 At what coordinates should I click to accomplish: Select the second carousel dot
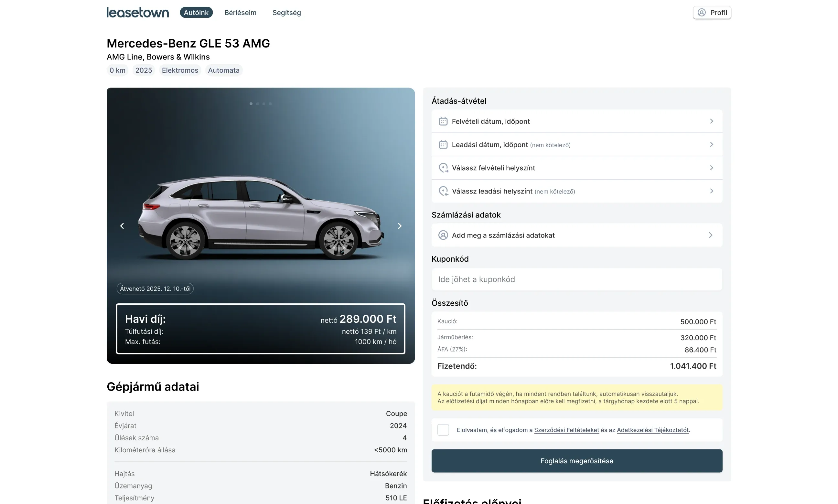point(257,104)
